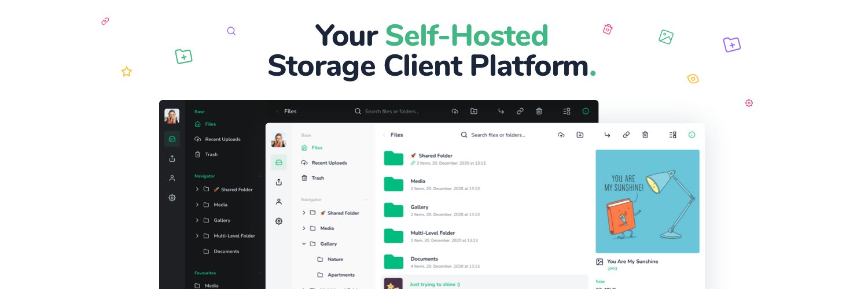Collapse the Navigator section in light window
868x289 pixels.
click(366, 199)
